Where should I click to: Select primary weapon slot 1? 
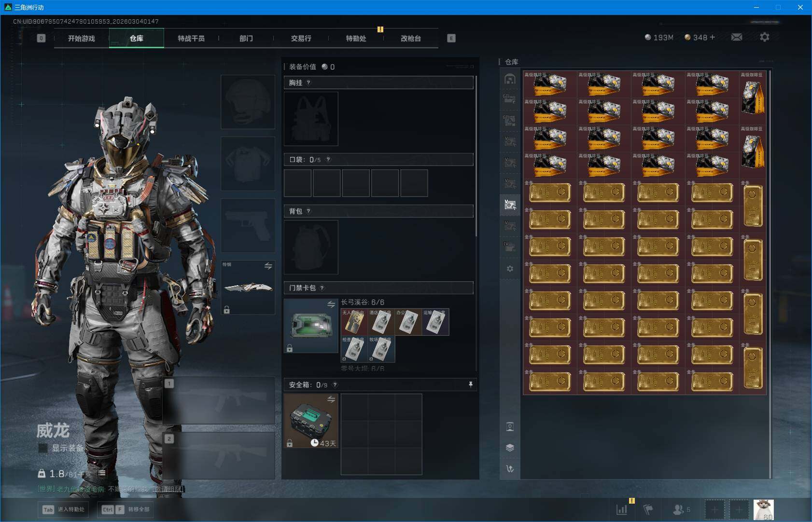tap(219, 400)
